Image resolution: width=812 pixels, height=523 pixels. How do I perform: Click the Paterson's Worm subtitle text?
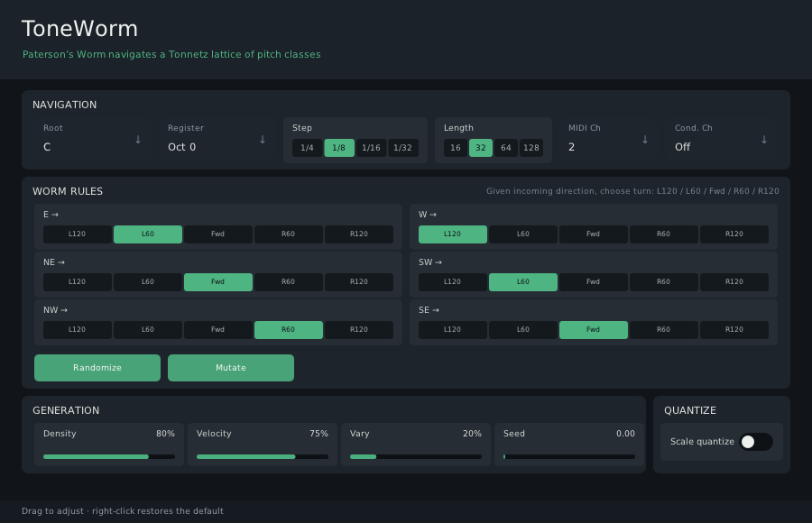pyautogui.click(x=171, y=54)
